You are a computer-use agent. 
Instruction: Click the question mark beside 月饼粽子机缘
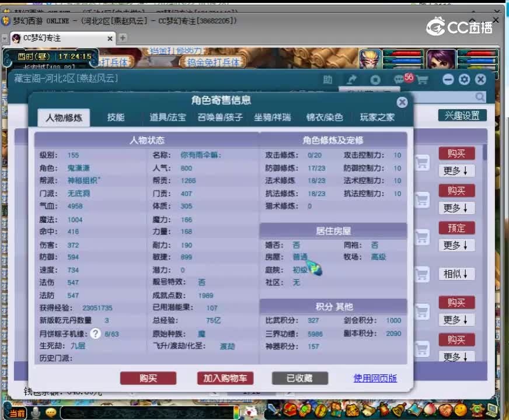point(96,334)
